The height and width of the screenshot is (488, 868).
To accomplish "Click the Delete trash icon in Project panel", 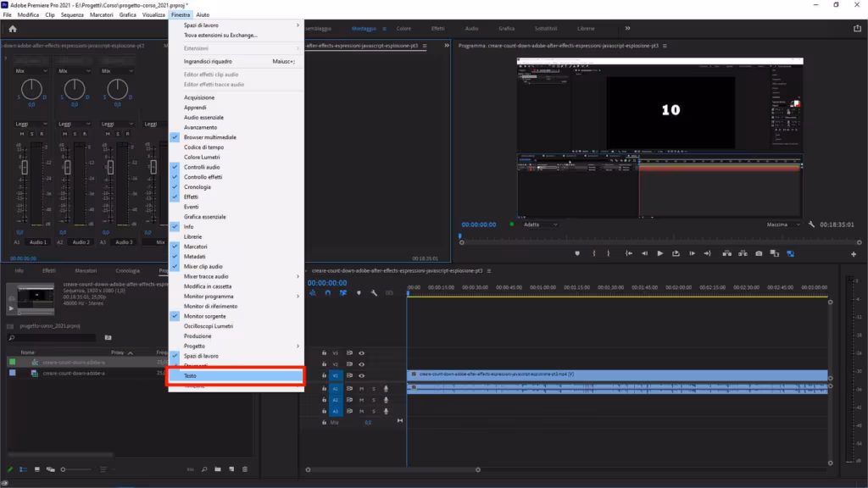I will point(244,469).
